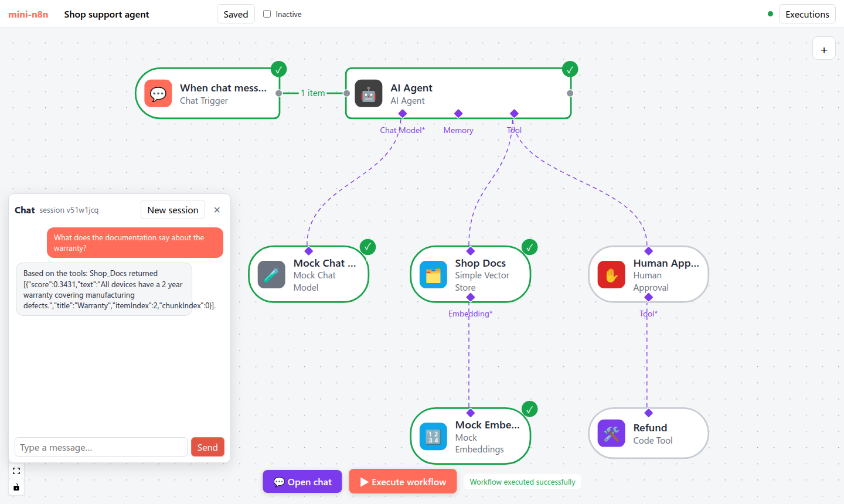Click the Tool connector under Human Approval
The height and width of the screenshot is (504, 844).
(x=648, y=298)
